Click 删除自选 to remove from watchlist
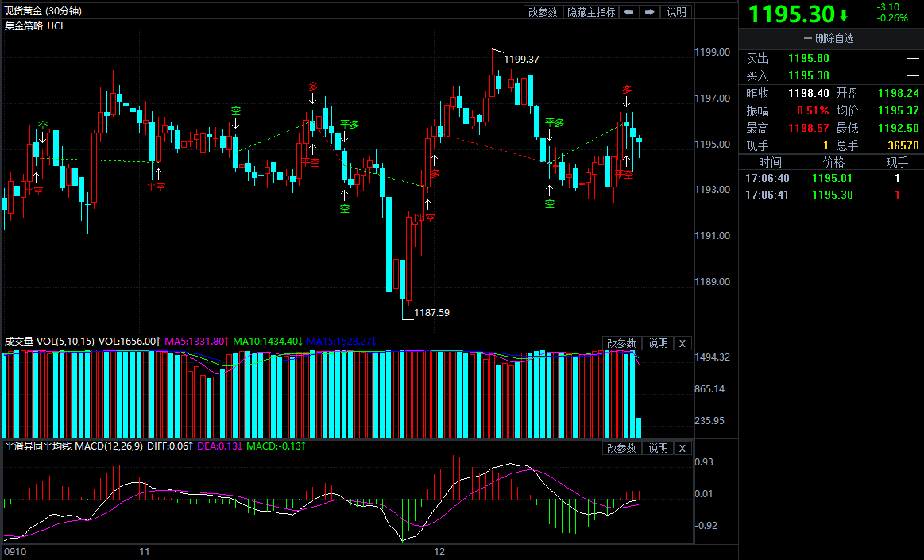Image resolution: width=924 pixels, height=560 pixels. (829, 39)
